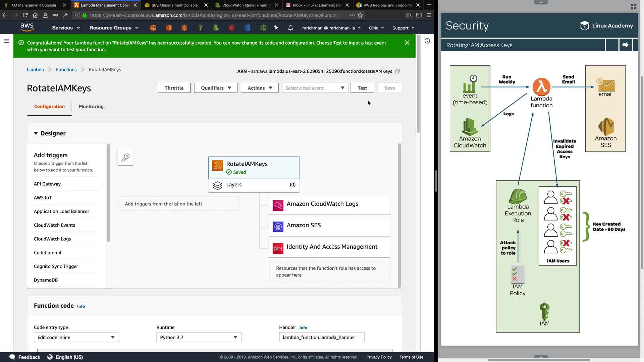Follow the Functions breadcrumb link
The height and width of the screenshot is (362, 644).
point(66,70)
